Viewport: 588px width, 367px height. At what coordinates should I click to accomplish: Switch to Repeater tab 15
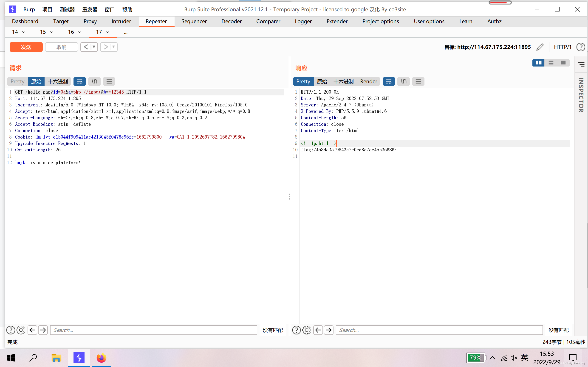coord(43,32)
